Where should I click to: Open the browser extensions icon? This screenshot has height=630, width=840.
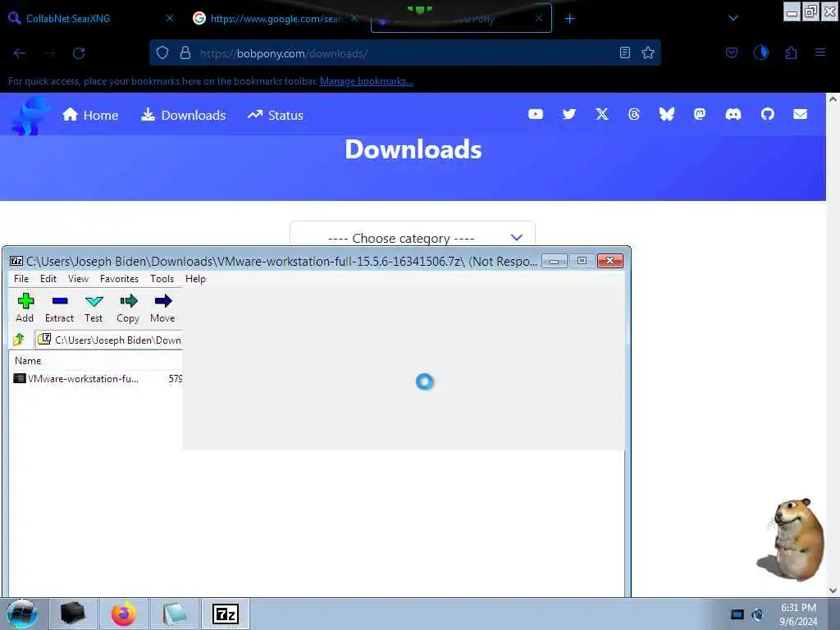tap(792, 52)
